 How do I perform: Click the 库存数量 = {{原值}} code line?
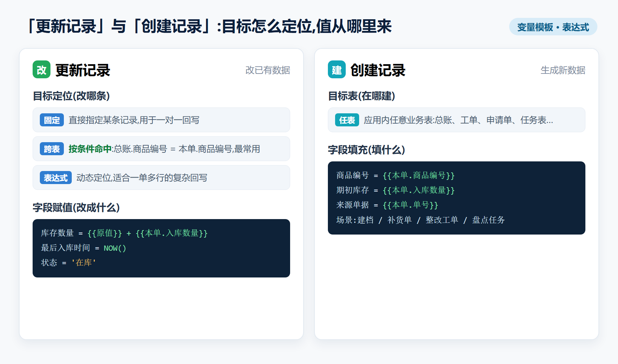[x=124, y=233]
